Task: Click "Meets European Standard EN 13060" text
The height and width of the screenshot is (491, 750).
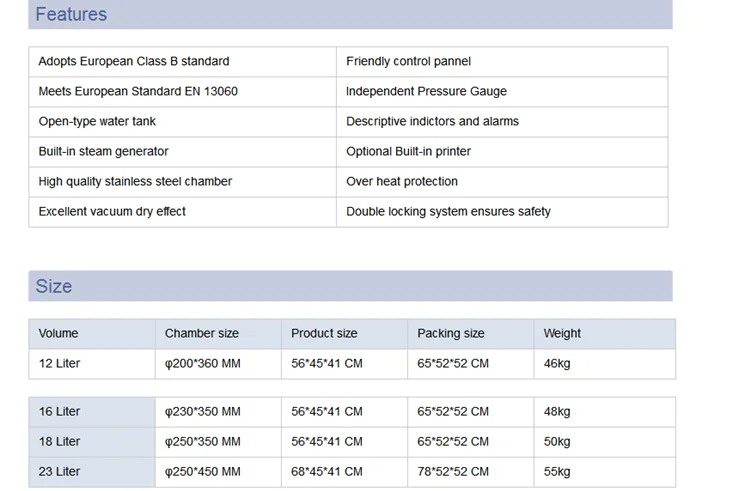Action: (x=138, y=92)
